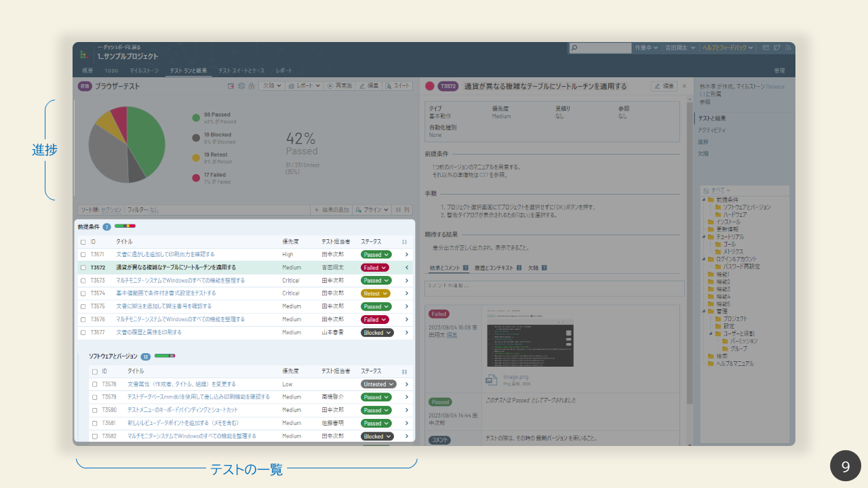
Task: Check the checkbox for test T3573
Action: (x=83, y=281)
